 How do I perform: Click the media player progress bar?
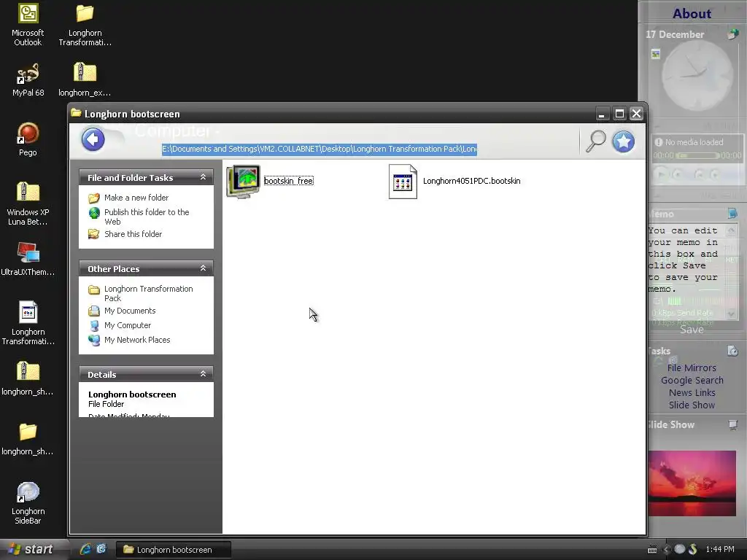(x=697, y=156)
